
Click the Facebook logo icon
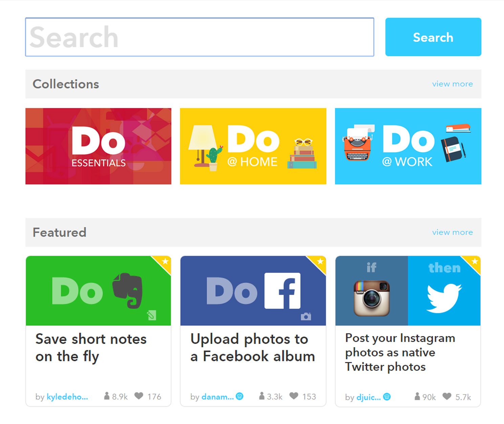(x=282, y=291)
